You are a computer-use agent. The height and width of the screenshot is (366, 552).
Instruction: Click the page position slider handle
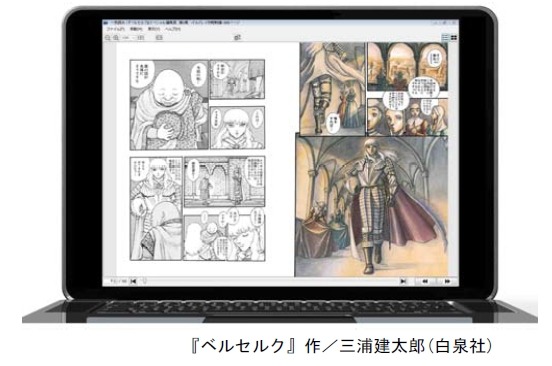144,281
